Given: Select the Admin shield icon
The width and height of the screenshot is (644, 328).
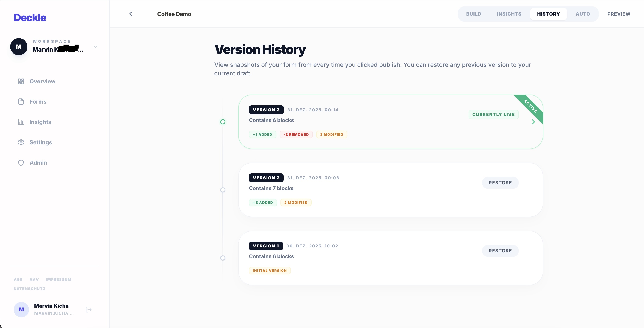Looking at the screenshot, I should [x=21, y=163].
